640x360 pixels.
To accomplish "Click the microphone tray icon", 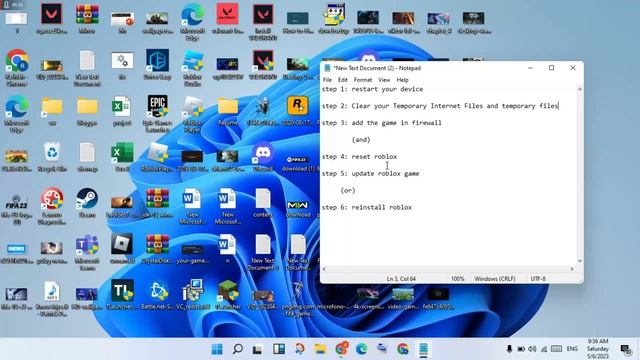I will pos(509,349).
